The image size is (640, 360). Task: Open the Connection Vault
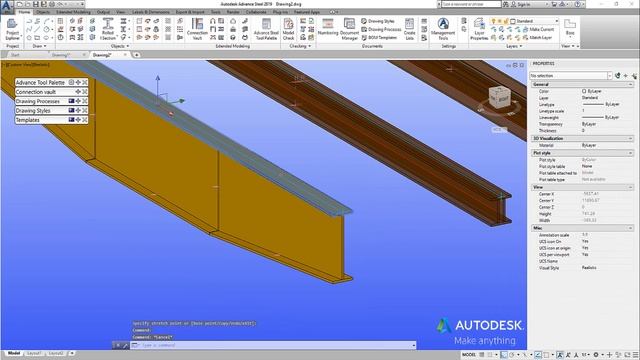point(197,29)
